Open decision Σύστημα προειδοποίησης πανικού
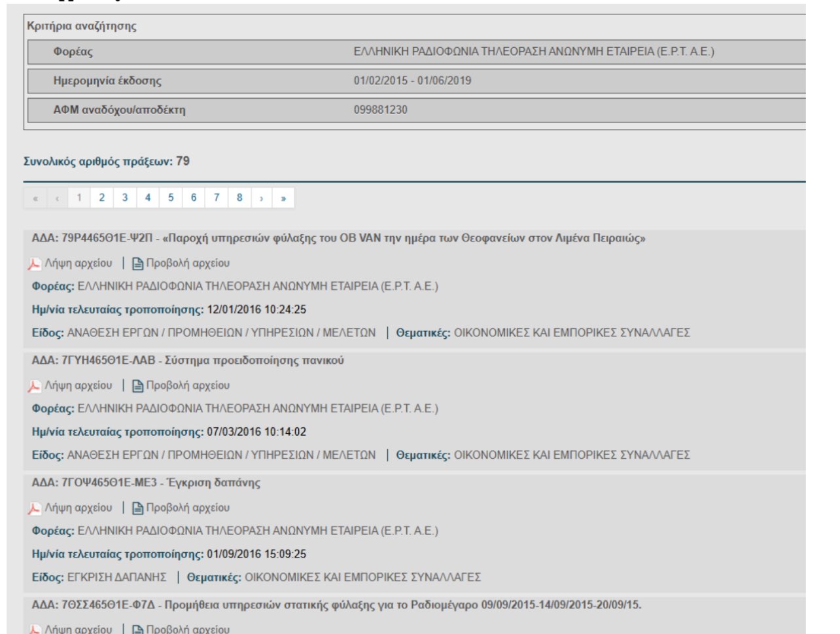 pos(188,361)
